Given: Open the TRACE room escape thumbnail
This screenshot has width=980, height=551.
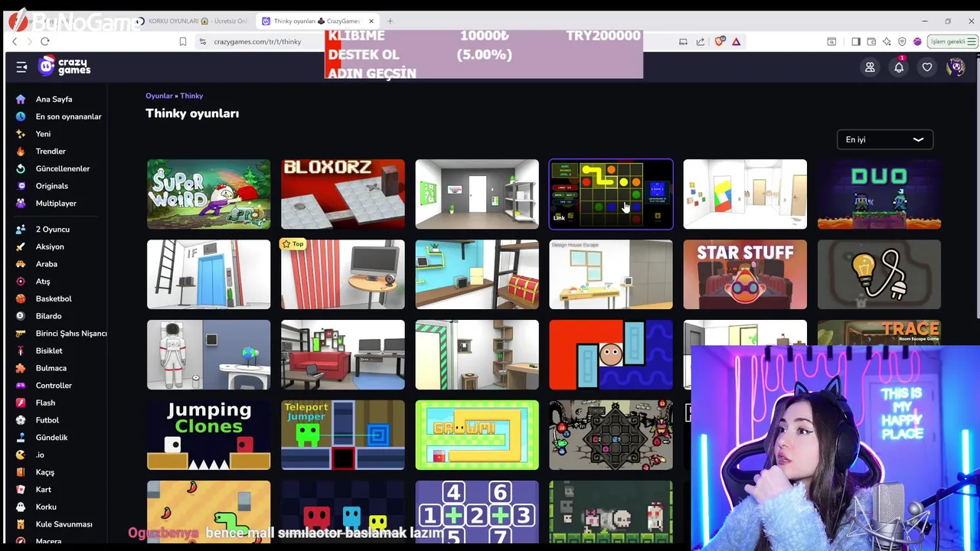Looking at the screenshot, I should [x=879, y=333].
